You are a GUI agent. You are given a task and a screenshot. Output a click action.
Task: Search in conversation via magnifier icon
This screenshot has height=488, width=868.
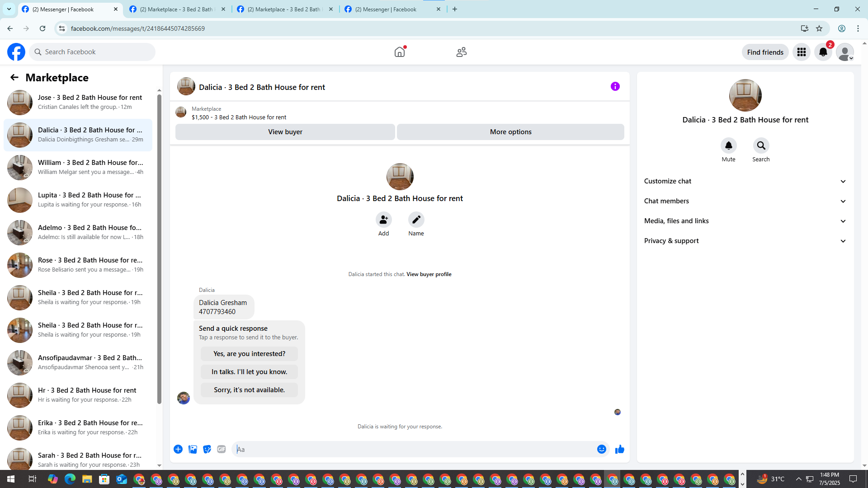pos(761,146)
